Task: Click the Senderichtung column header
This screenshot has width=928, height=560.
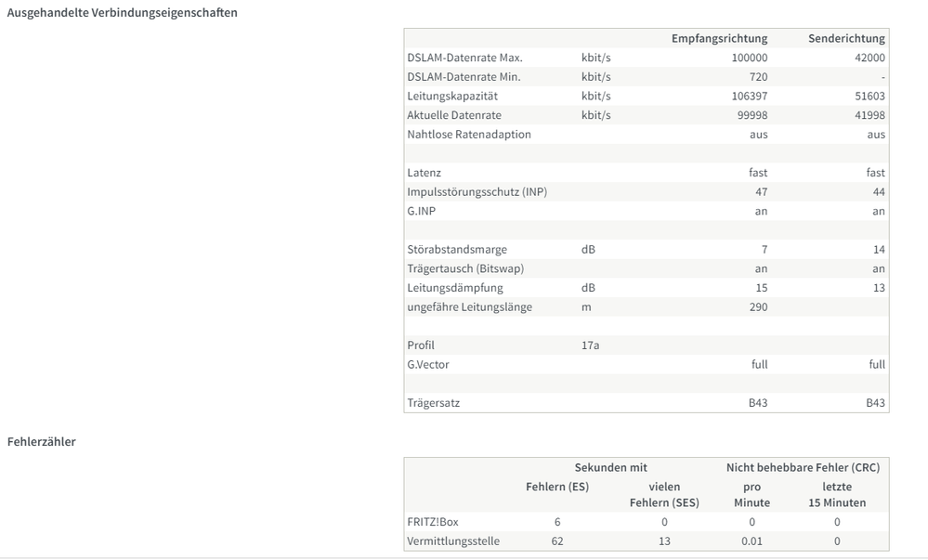Action: coord(846,38)
